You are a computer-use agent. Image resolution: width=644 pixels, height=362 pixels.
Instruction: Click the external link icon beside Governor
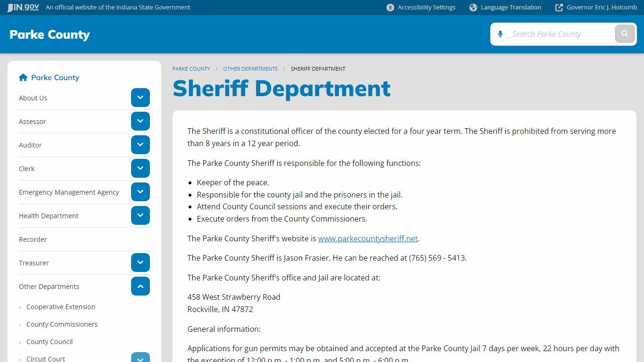559,8
